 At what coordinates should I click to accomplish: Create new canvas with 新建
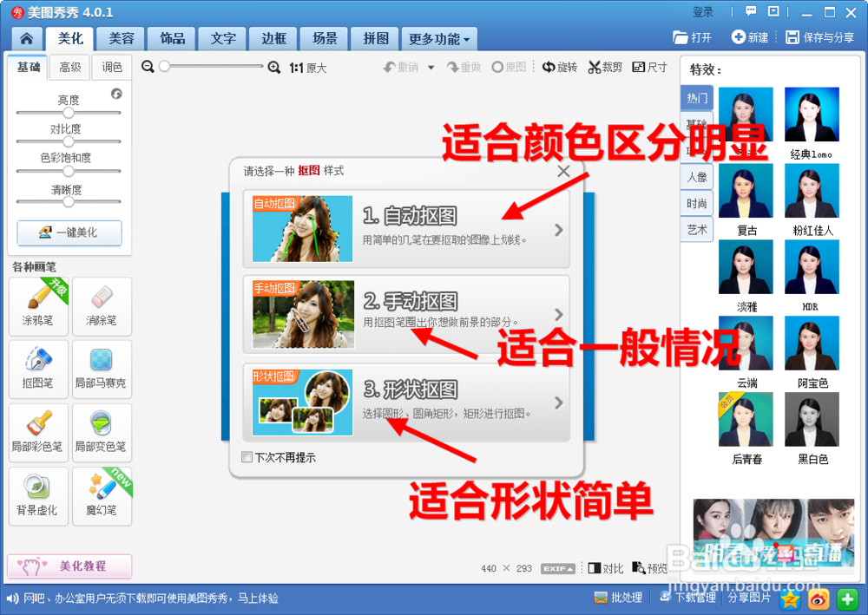pyautogui.click(x=750, y=37)
